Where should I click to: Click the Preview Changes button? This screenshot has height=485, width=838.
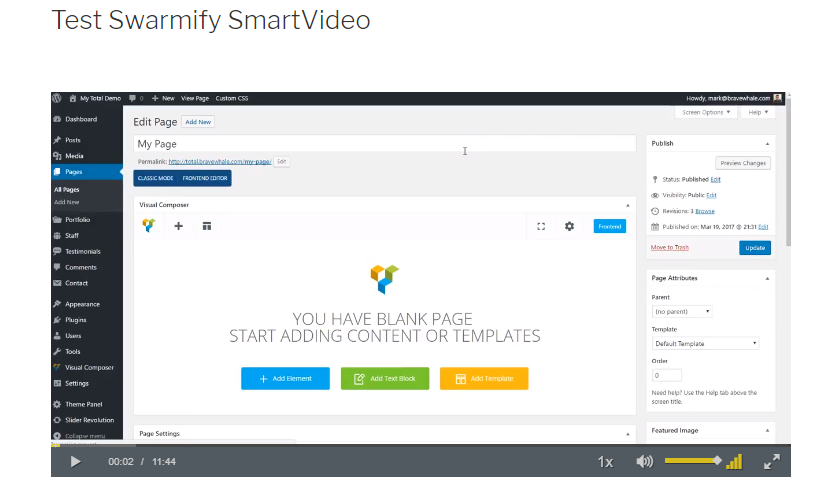[x=743, y=163]
